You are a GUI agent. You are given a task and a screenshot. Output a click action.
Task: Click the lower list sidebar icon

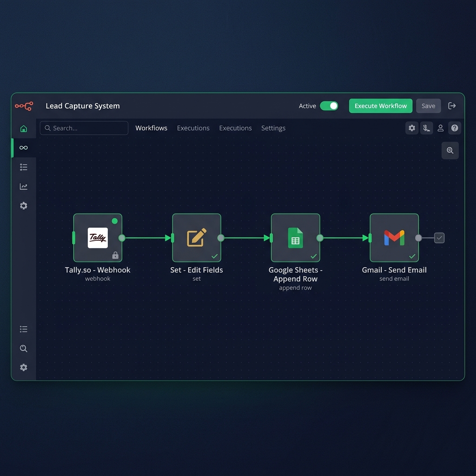(23, 329)
